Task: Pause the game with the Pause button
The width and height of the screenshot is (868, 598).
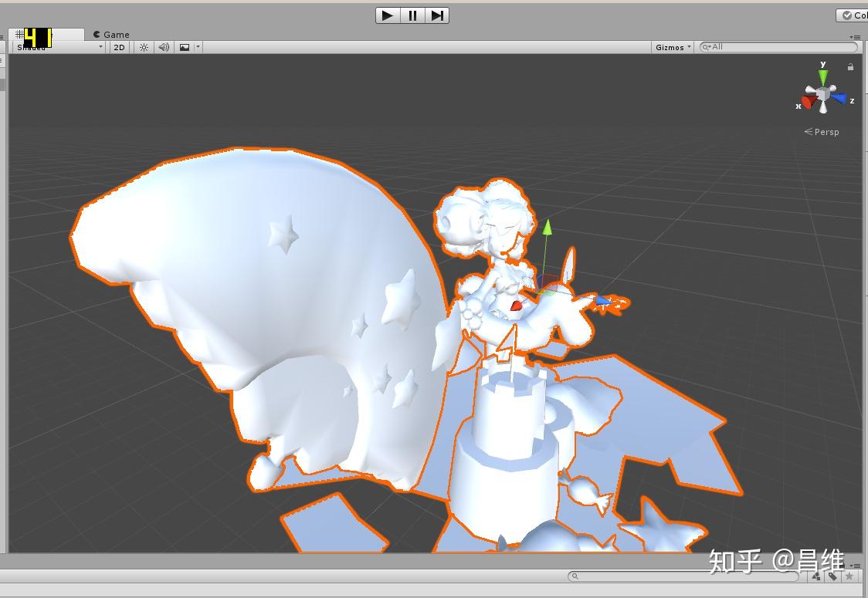Action: [412, 15]
